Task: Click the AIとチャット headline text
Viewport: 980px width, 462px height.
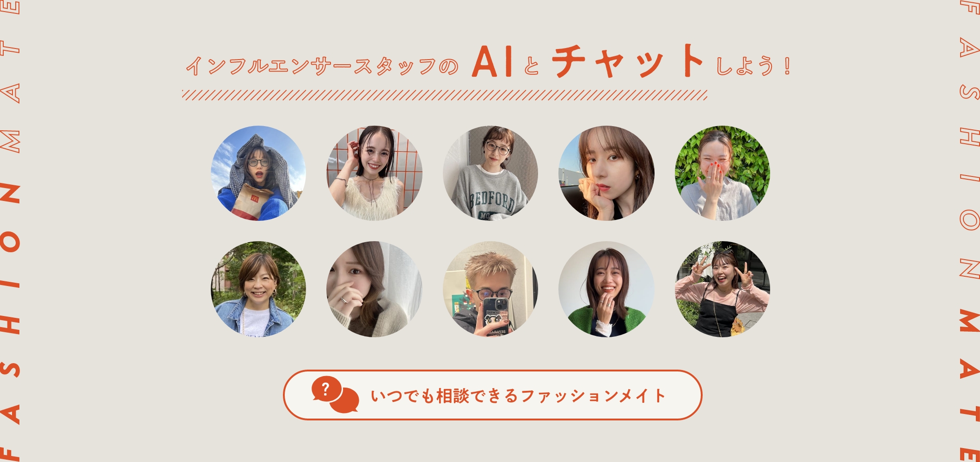Action: (x=588, y=61)
